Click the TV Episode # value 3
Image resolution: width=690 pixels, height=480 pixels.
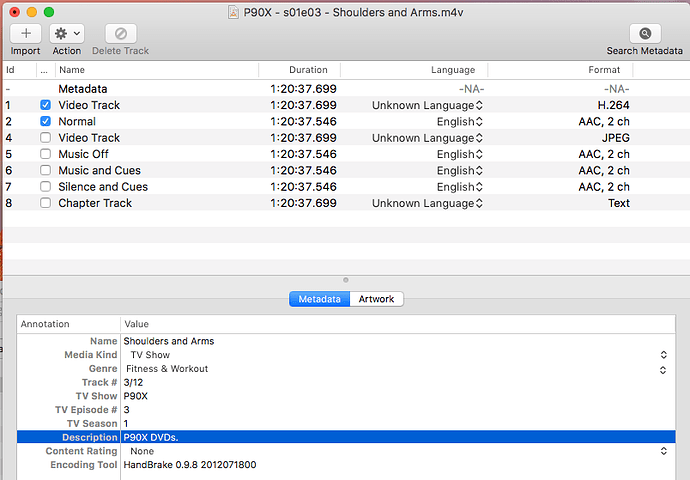click(126, 410)
